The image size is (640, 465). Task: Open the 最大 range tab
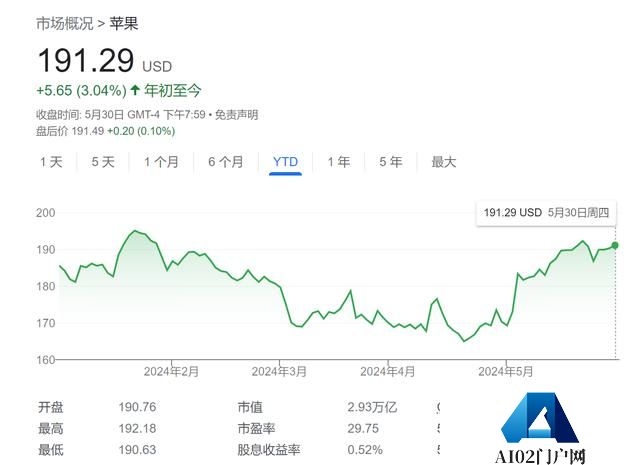coord(444,162)
